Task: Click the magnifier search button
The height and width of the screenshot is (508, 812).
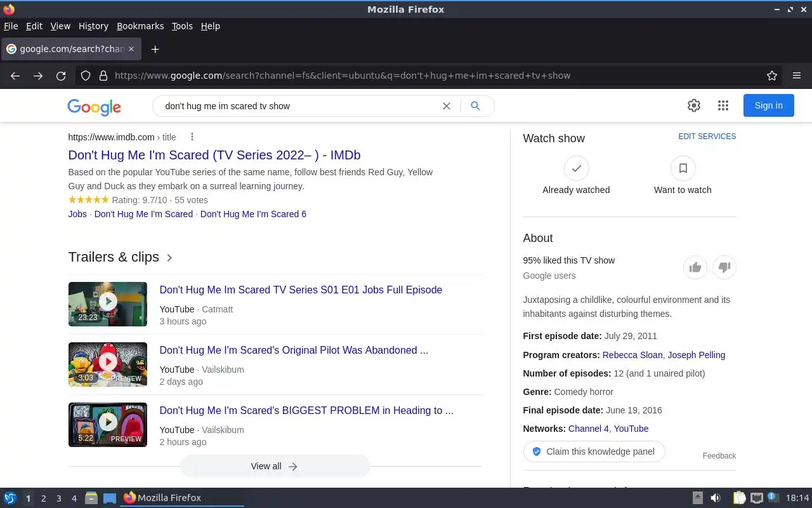Action: 475,106
